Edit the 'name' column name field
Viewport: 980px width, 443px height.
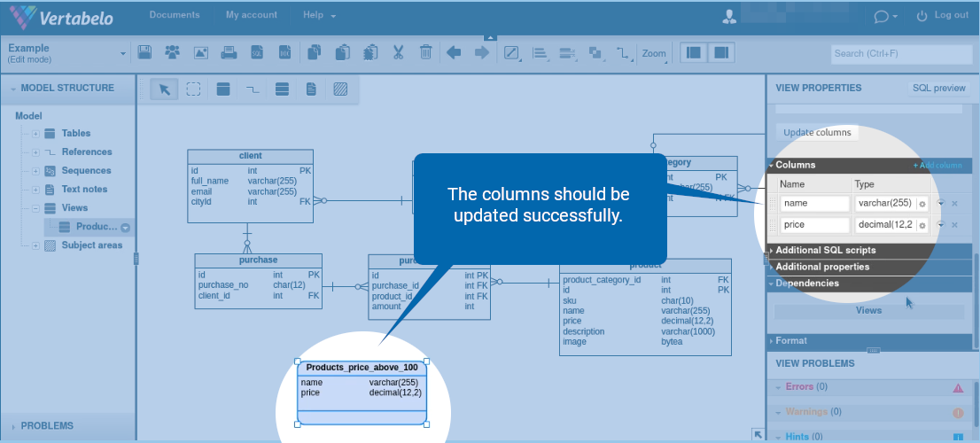click(815, 203)
